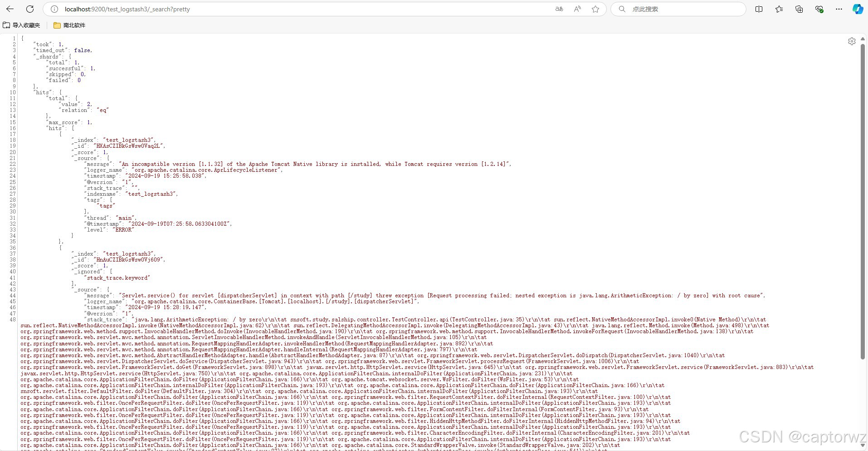View site information icon in address bar
Screen dimensions: 868x451
pos(54,9)
